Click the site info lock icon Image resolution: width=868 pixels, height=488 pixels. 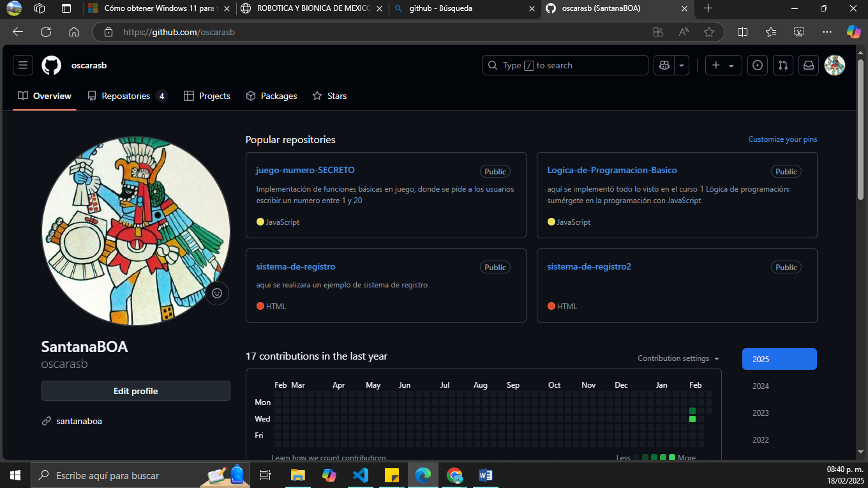(x=108, y=31)
